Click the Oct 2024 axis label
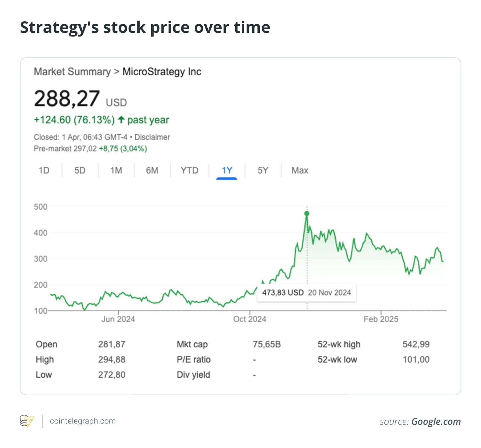The width and height of the screenshot is (481, 448). (250, 319)
